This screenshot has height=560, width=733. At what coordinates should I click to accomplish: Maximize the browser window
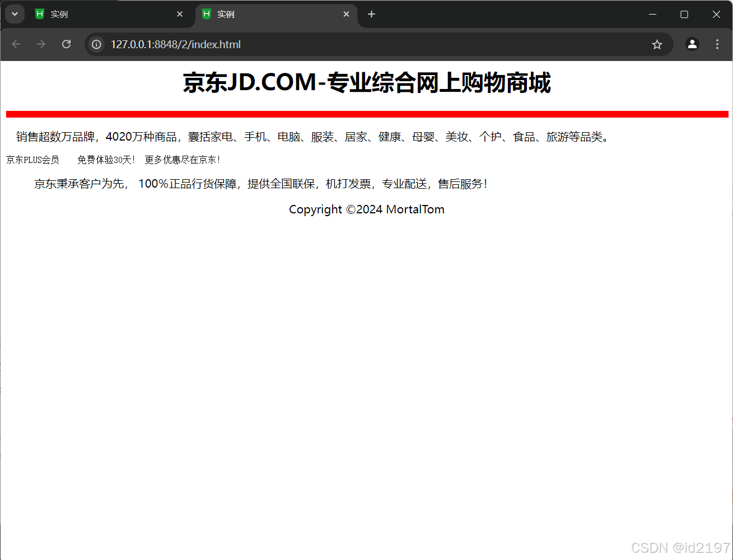tap(684, 14)
